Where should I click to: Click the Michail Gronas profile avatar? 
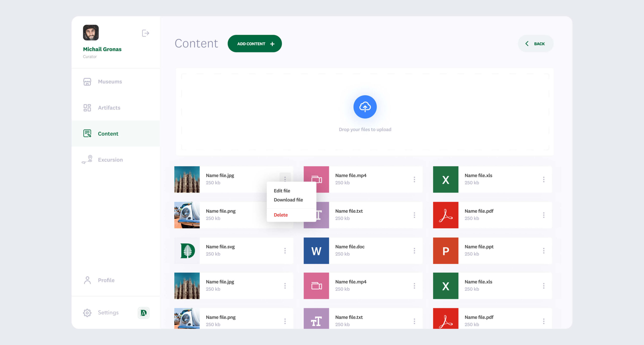coord(91,33)
